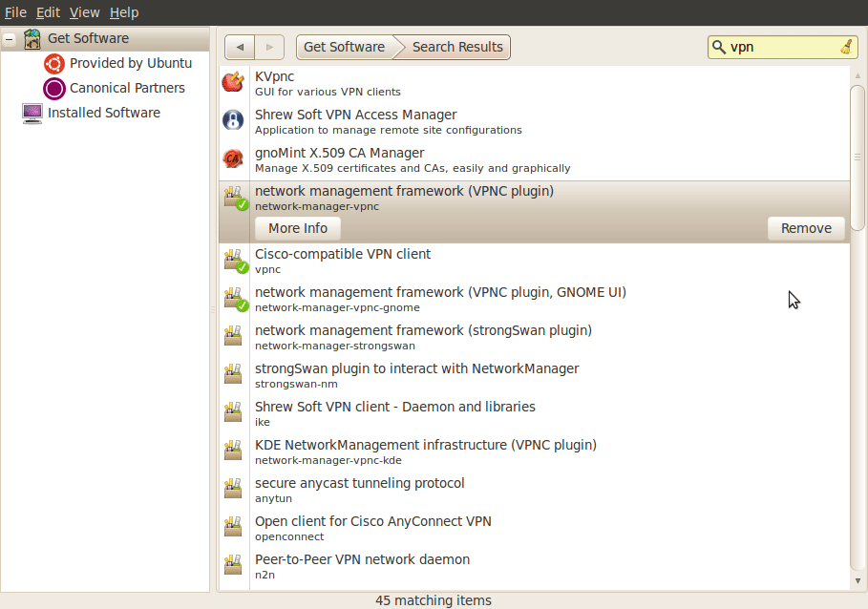Select the Cisco-compatible VPN client title
868x609 pixels.
(343, 255)
